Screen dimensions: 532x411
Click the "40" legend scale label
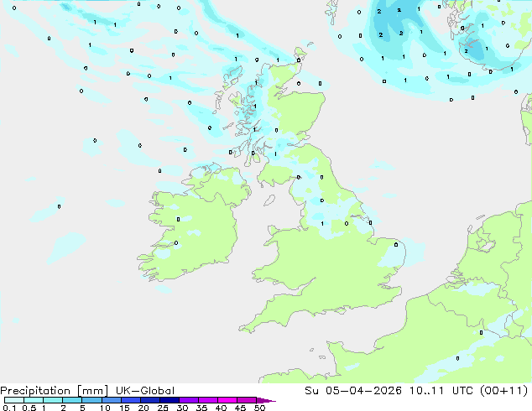pos(221,408)
